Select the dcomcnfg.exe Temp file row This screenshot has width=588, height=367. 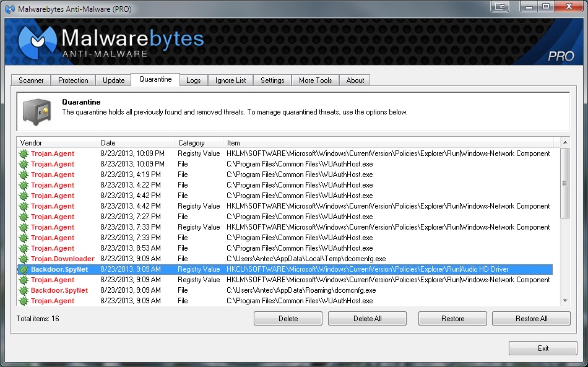(x=306, y=259)
